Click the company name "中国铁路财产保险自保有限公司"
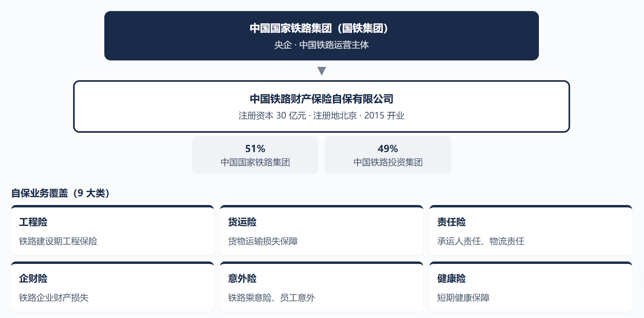644x318 pixels. [x=322, y=99]
